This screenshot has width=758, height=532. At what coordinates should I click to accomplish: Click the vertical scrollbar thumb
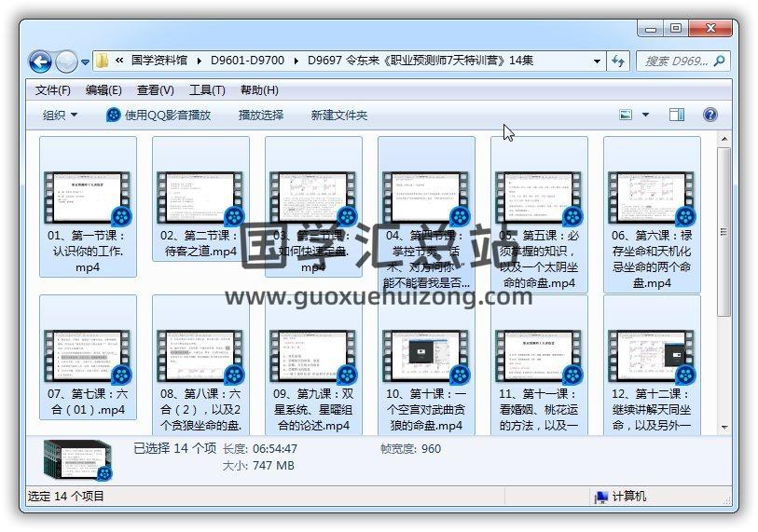(724, 232)
